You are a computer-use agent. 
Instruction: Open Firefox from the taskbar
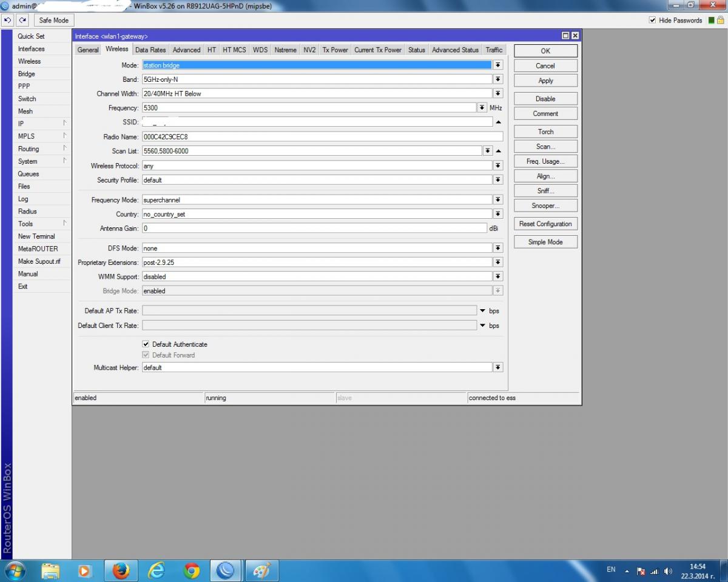(121, 570)
